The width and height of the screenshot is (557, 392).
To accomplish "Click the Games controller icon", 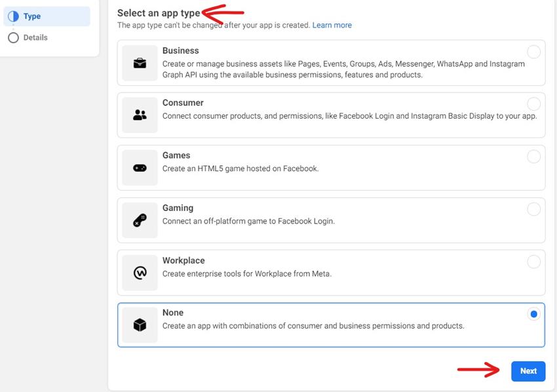I will (x=140, y=167).
